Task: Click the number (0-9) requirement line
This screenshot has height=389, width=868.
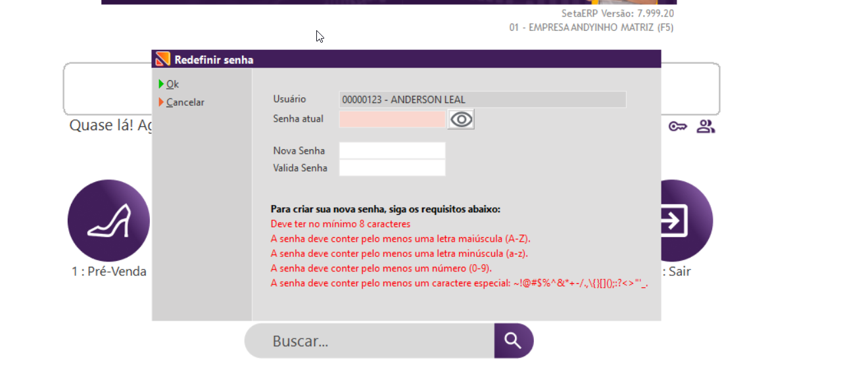Action: click(381, 268)
